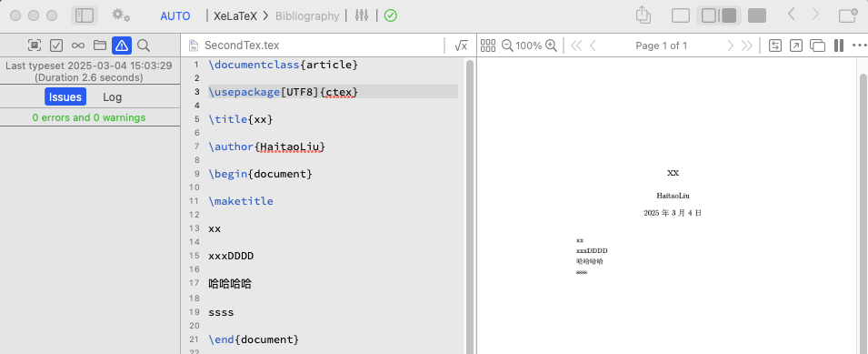Open typeset options sliders icon
This screenshot has width=868, height=354.
[362, 16]
